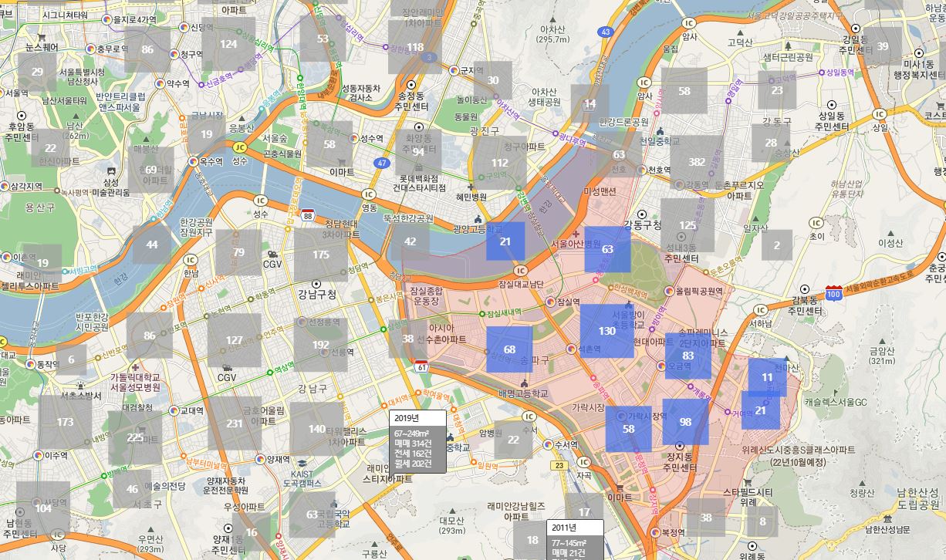Open the gray cluster marker 127

pyautogui.click(x=235, y=340)
